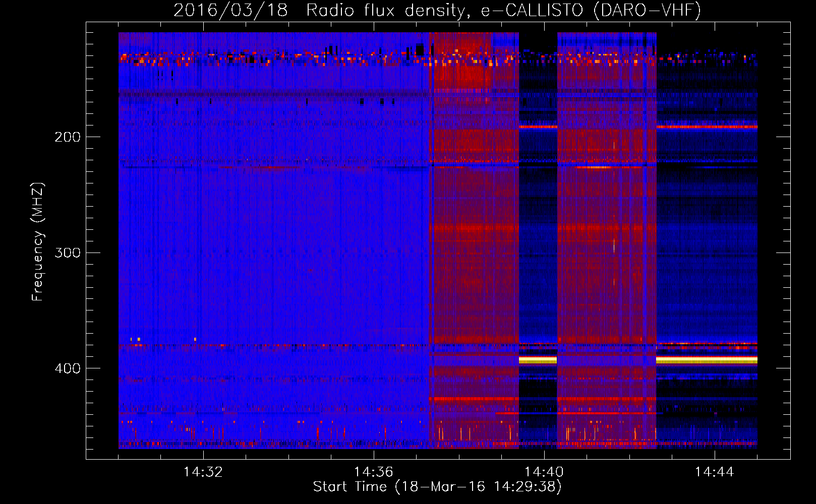
Task: Click the plot title "Radio flux density, e-CALLISTO (DARO-VHF)"
Action: (x=503, y=10)
